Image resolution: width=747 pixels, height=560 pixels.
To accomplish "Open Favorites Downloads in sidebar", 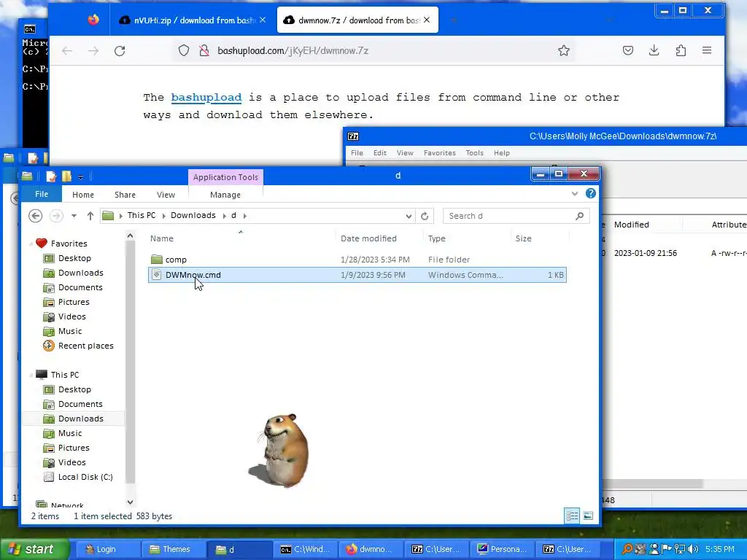I will (x=80, y=273).
